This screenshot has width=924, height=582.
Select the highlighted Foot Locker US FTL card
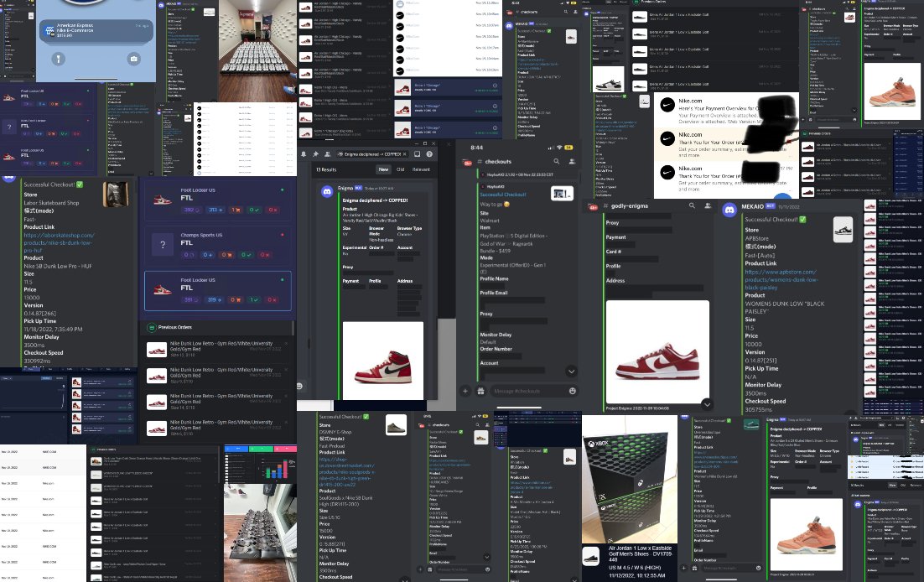coord(217,291)
